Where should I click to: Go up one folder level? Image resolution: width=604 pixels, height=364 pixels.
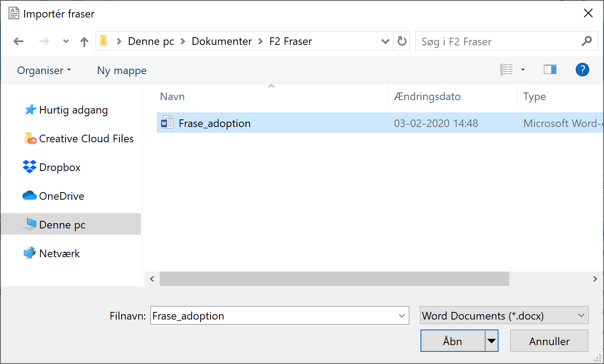click(x=84, y=42)
